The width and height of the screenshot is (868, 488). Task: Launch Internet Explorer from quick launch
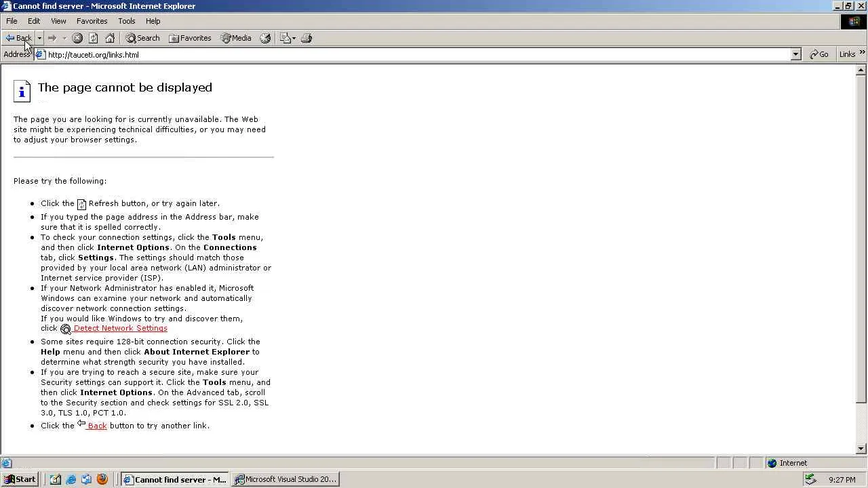(71, 479)
